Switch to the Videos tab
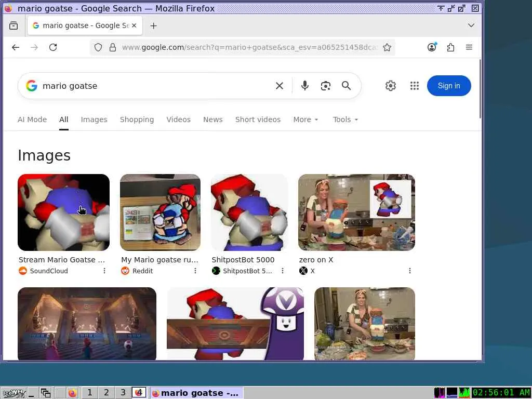The height and width of the screenshot is (399, 532). click(x=179, y=119)
